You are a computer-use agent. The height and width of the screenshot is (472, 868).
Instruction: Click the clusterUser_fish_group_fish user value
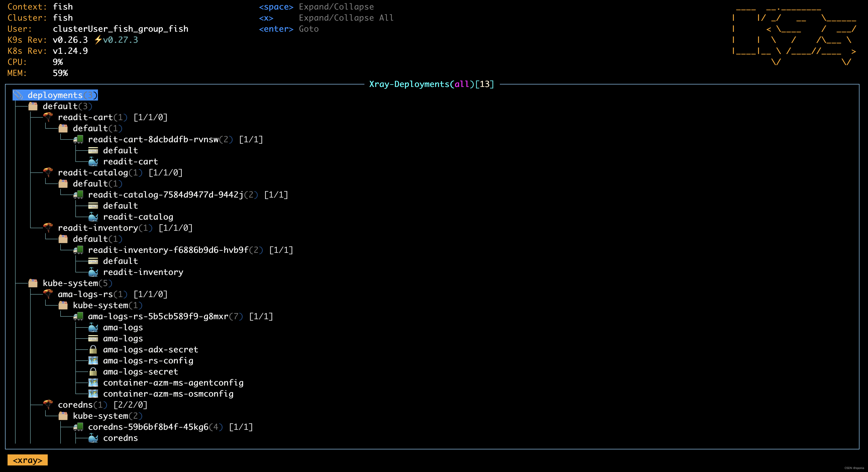click(121, 29)
